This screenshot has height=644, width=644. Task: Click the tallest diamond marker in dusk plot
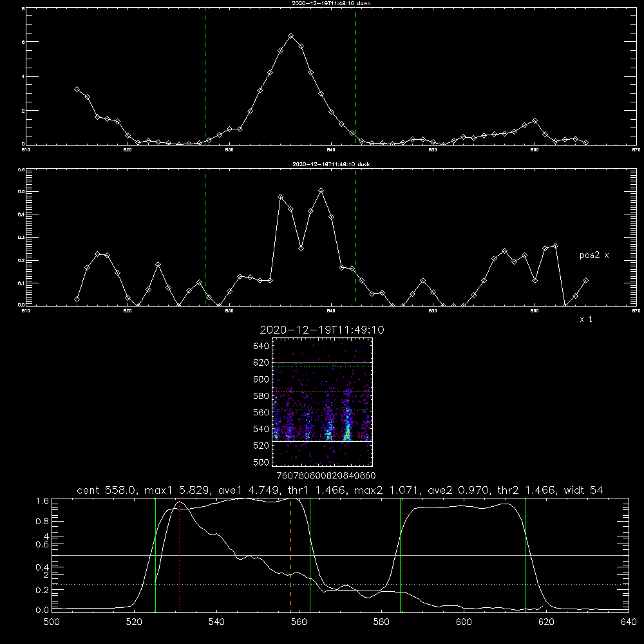click(x=321, y=191)
